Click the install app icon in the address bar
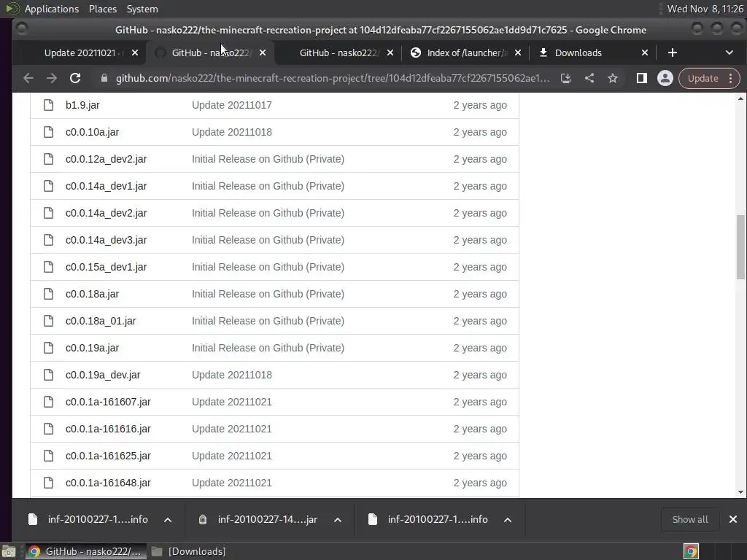The image size is (747, 560). (565, 78)
